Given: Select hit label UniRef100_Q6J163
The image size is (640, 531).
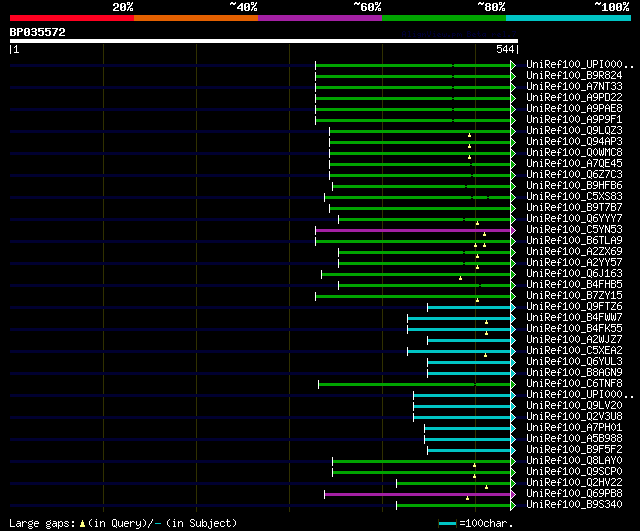Looking at the screenshot, I should (x=574, y=274).
